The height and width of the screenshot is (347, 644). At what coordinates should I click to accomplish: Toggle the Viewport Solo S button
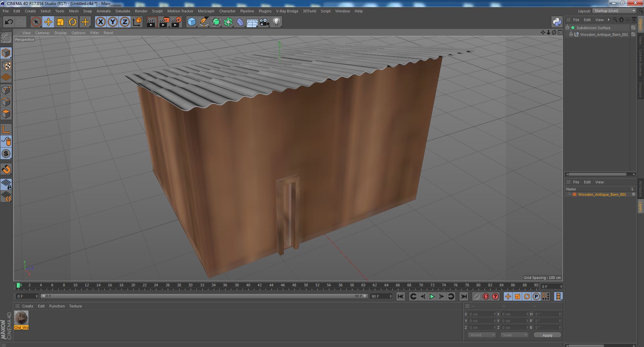6,154
